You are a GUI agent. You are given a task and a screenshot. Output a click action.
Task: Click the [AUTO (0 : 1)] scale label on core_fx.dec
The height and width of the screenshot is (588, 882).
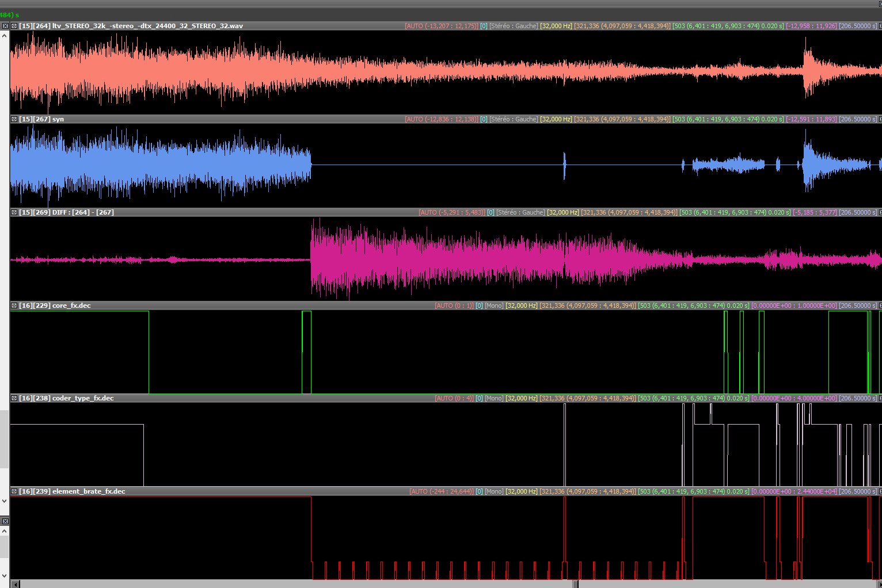(454, 306)
